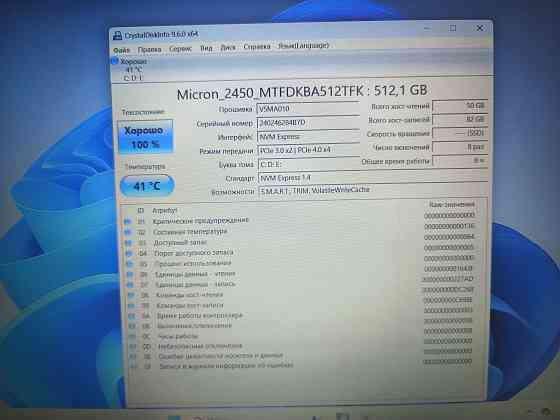This screenshot has height=420, width=560.
Task: Select the Единицы данных - чтение attribute text
Action: coord(195,274)
